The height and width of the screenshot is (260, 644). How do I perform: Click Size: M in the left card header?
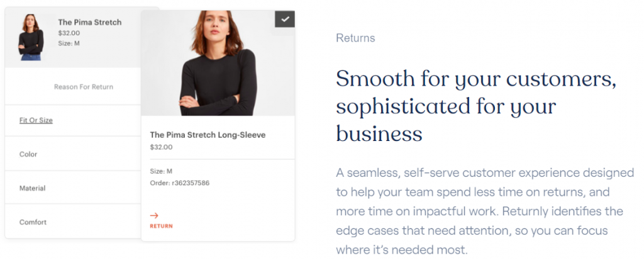[x=69, y=43]
